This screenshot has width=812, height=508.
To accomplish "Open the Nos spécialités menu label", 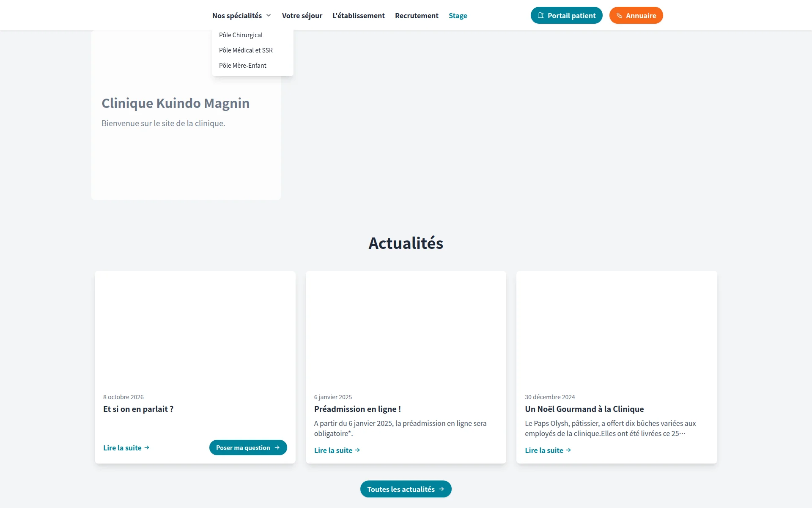I will point(237,16).
